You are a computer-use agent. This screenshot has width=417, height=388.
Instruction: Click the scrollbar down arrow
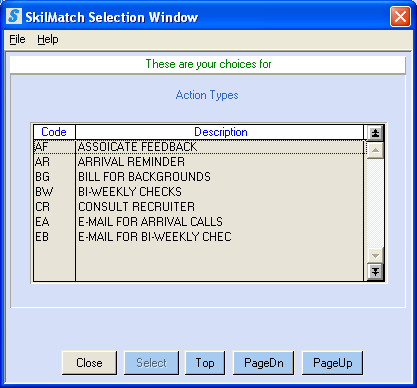coord(375,256)
